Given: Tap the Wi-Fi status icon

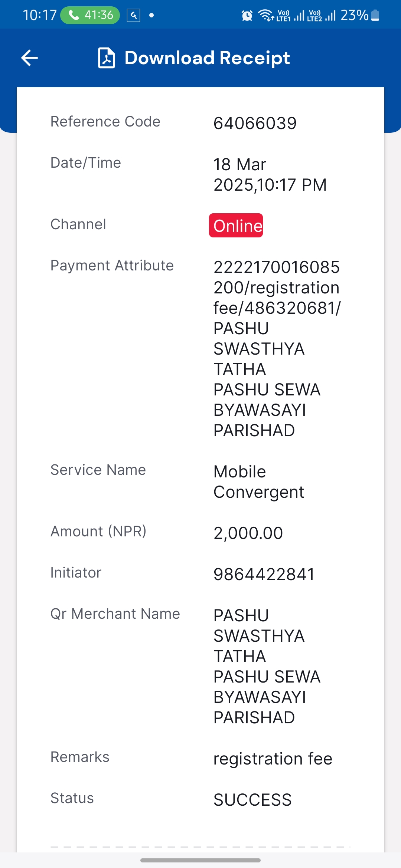Looking at the screenshot, I should [x=266, y=15].
